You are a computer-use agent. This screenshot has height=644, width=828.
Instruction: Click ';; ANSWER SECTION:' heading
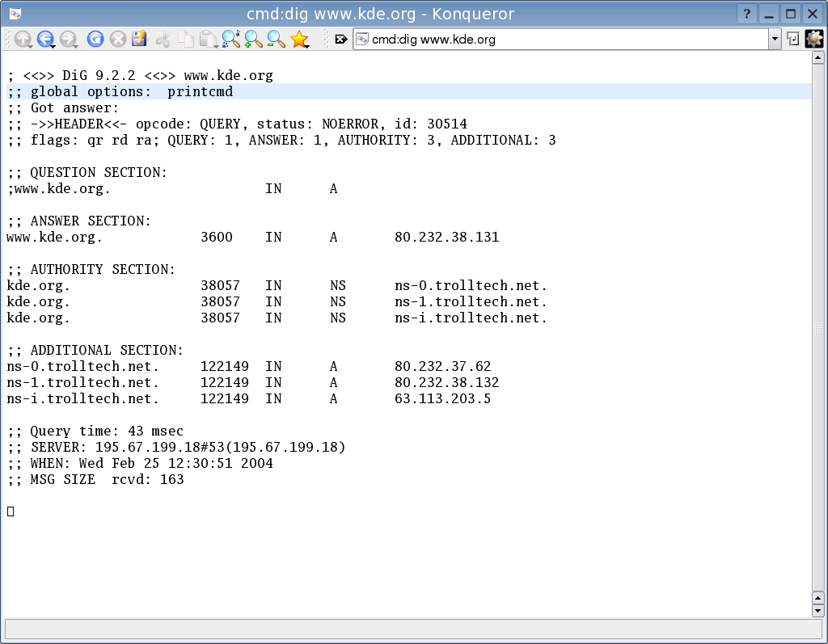[x=79, y=221]
